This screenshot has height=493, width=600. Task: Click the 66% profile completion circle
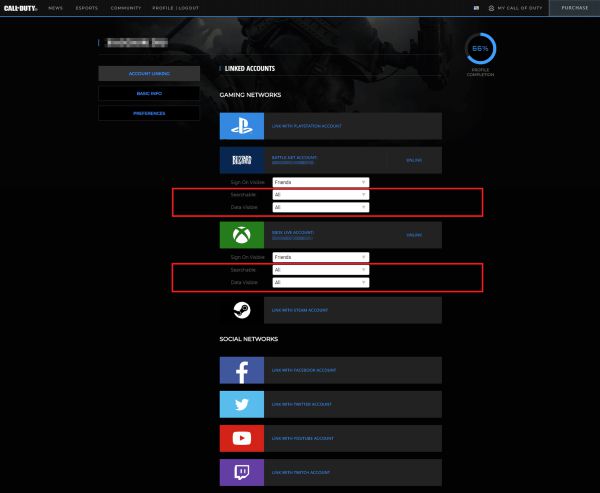pyautogui.click(x=481, y=49)
